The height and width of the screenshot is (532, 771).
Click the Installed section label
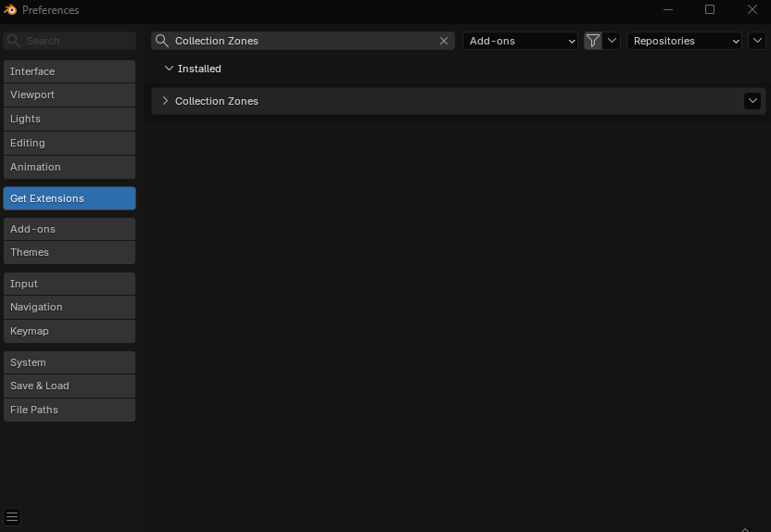pos(199,69)
